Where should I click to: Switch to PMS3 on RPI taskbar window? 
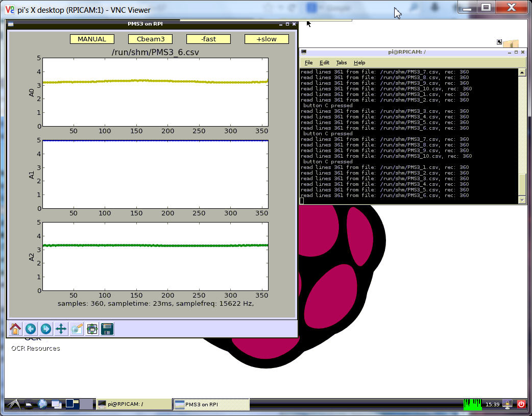pyautogui.click(x=211, y=404)
